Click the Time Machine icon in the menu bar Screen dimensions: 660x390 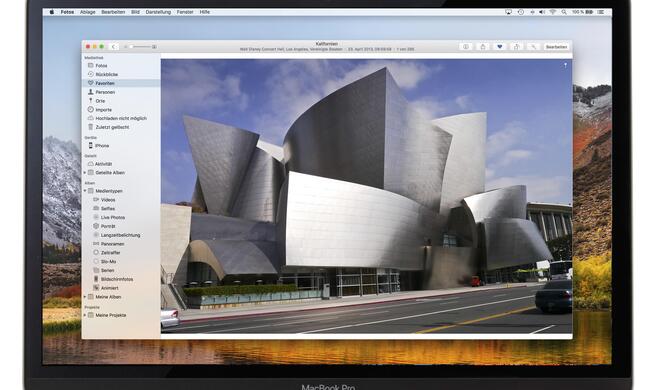pyautogui.click(x=521, y=12)
